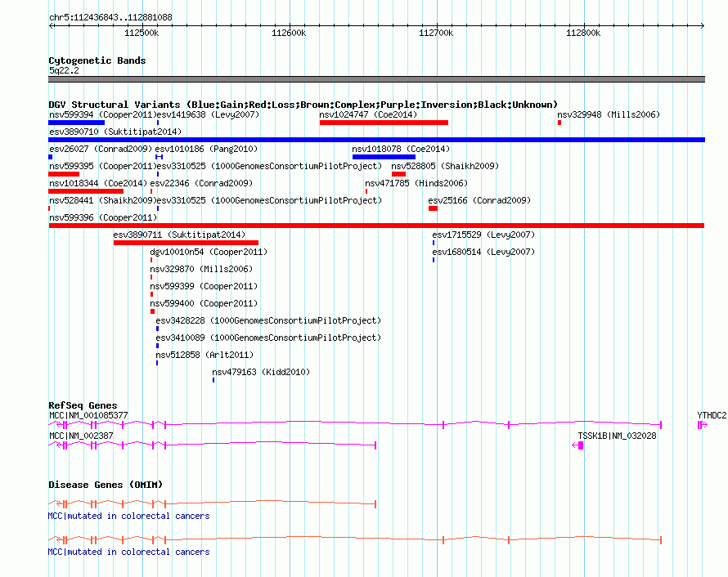Click nsv599399 (Cooper2011) variant label
The width and height of the screenshot is (728, 577).
[x=204, y=286]
